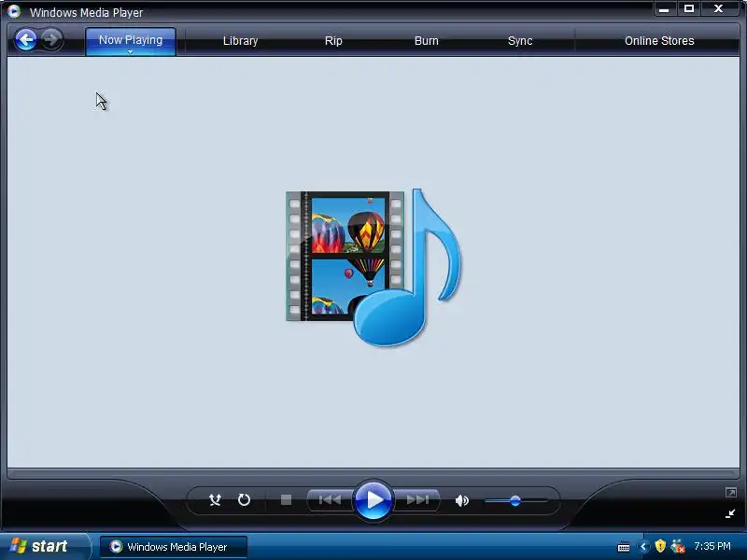Toggle shuffle mode
The image size is (747, 560).
(x=215, y=500)
